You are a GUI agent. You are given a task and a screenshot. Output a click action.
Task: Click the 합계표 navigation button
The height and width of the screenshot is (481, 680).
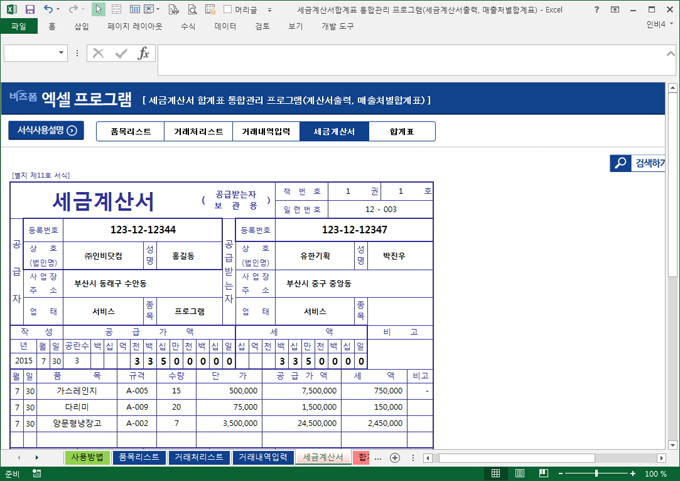[x=402, y=131]
